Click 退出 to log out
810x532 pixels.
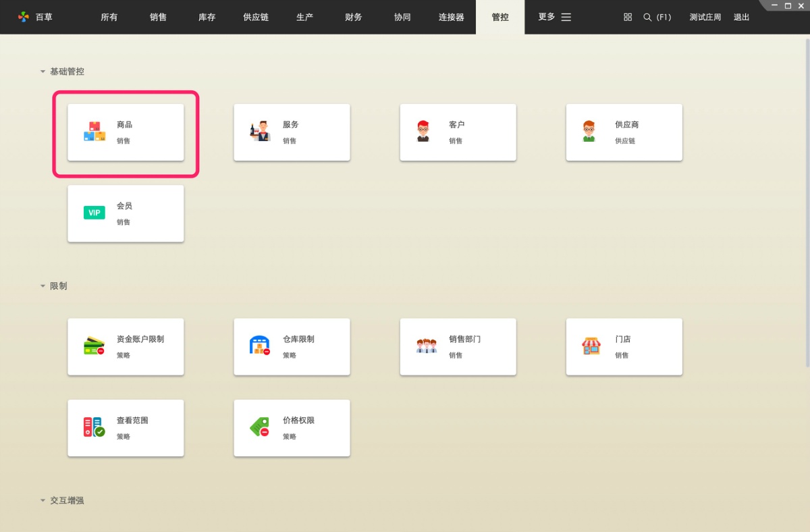[741, 17]
